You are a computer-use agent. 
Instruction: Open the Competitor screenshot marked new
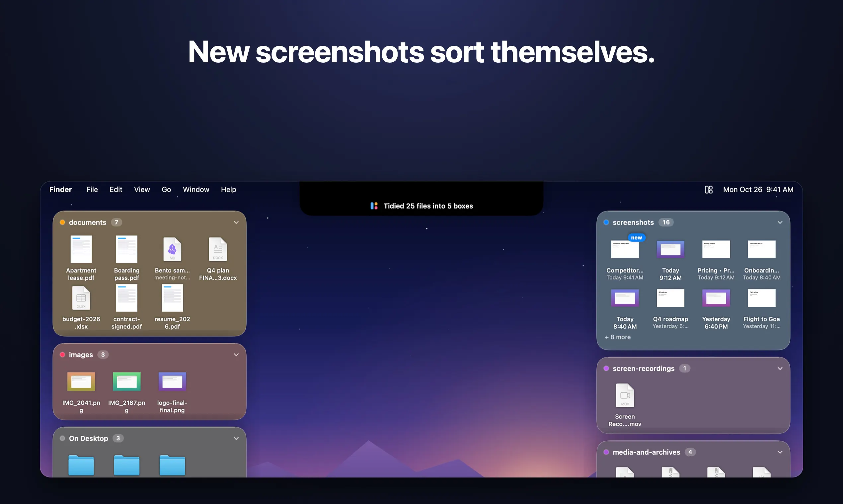[625, 249]
